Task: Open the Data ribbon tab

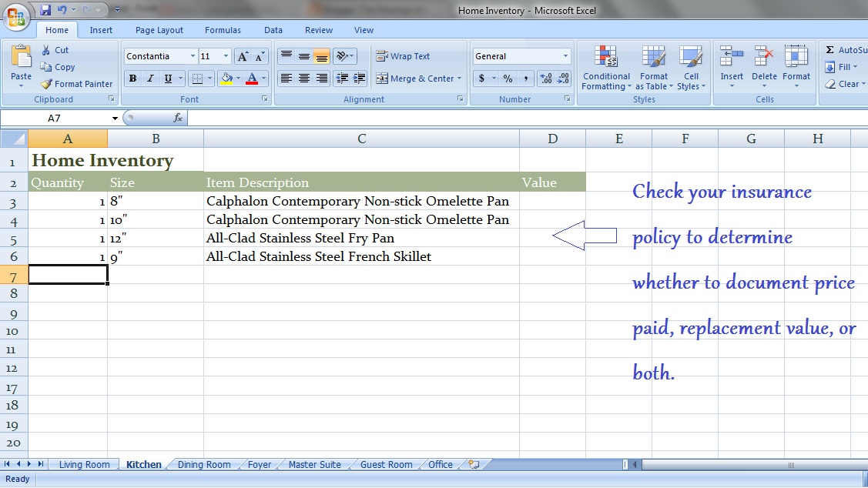Action: point(273,31)
